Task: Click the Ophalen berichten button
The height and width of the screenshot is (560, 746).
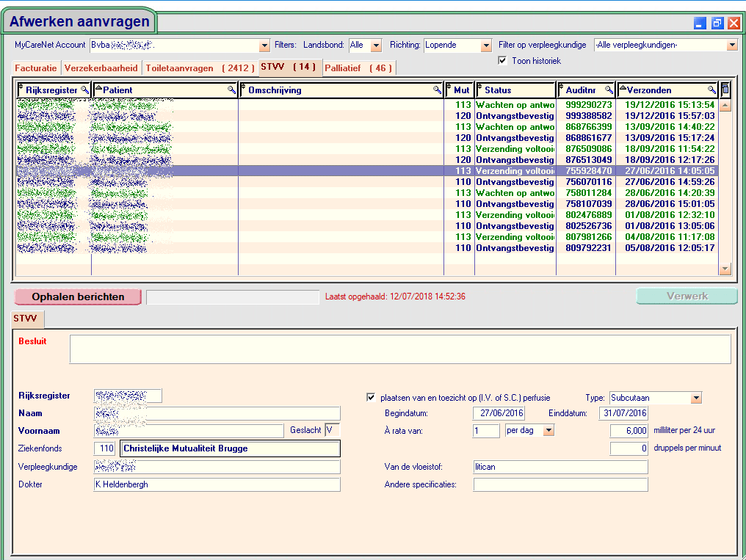Action: (x=78, y=297)
